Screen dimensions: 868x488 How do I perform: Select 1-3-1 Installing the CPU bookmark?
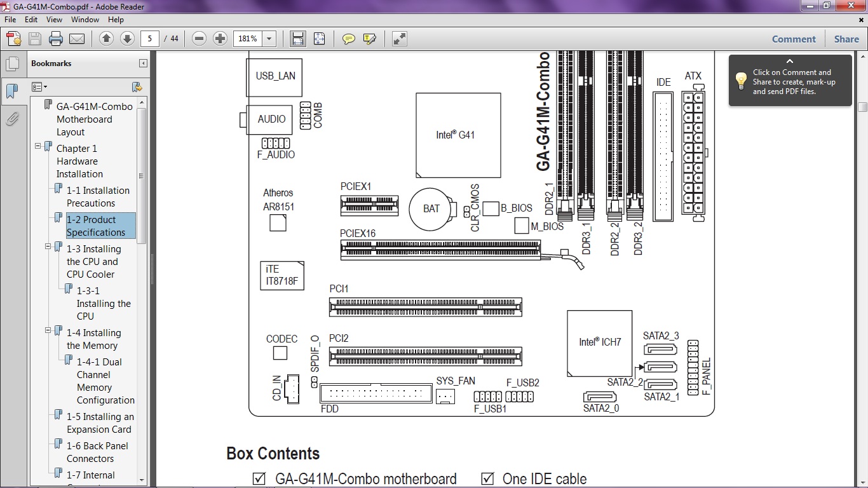[104, 304]
